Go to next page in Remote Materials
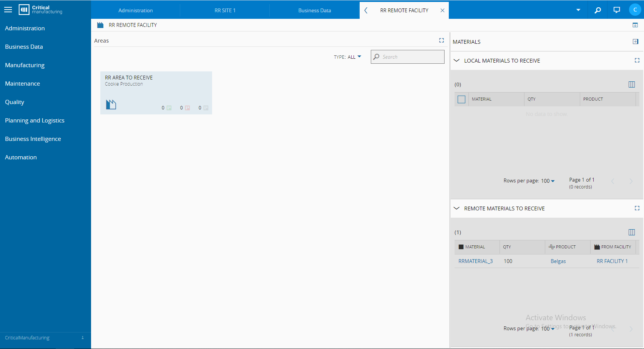Viewport: 644px width, 349px height. pos(631,329)
